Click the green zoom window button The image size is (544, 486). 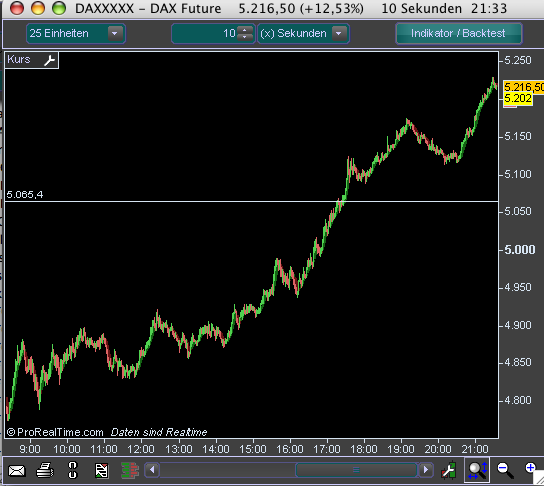tap(59, 8)
